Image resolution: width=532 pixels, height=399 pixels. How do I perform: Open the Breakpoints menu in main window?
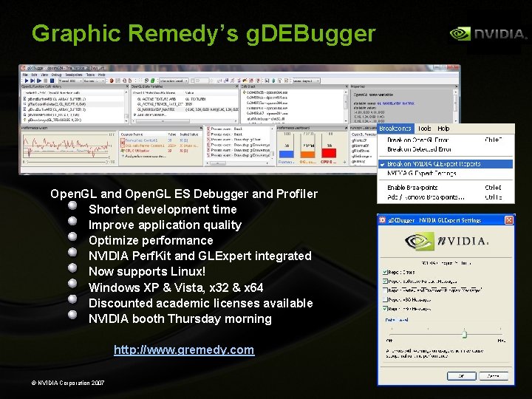point(74,75)
